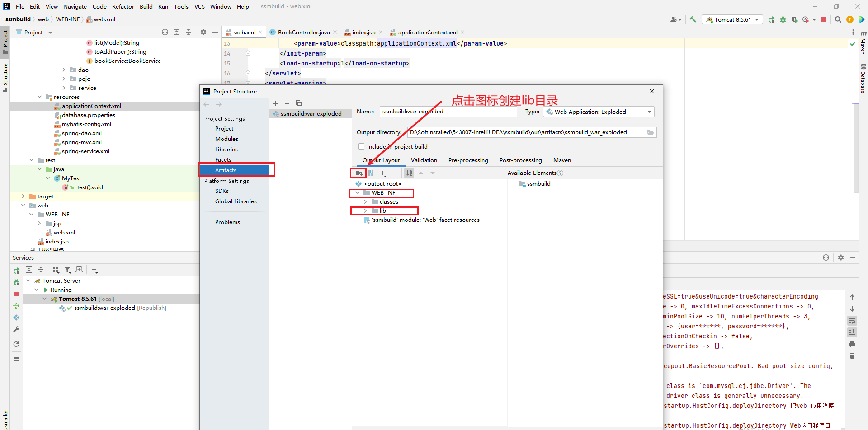
Task: Select Libraries in Project Settings
Action: pyautogui.click(x=226, y=149)
